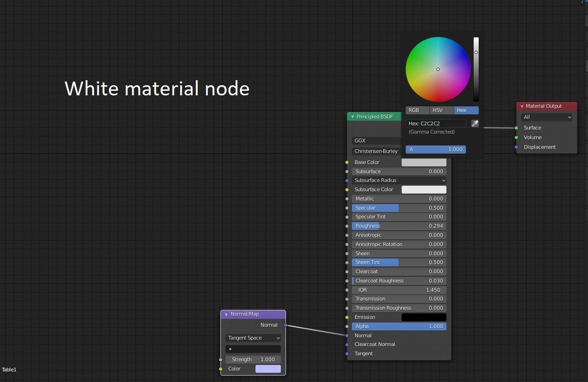Click the color wheel center handle
Viewport: 588px width, 382px height.
438,69
